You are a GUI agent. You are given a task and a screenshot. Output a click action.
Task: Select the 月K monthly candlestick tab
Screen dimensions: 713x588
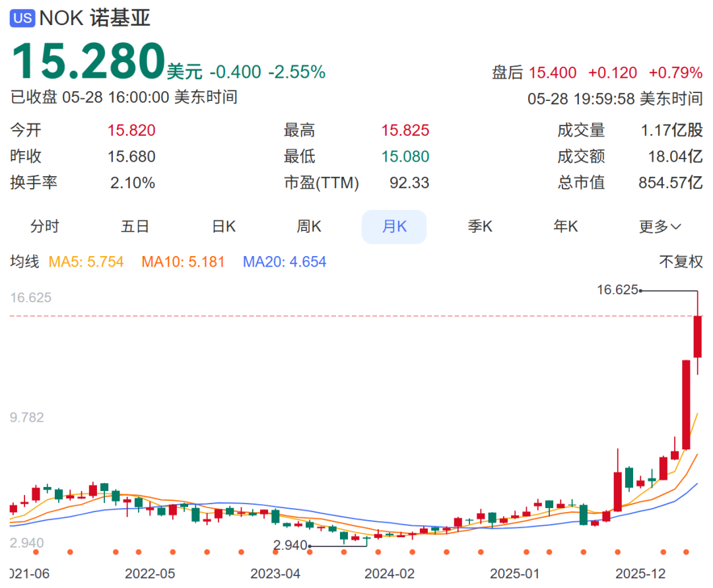[394, 227]
